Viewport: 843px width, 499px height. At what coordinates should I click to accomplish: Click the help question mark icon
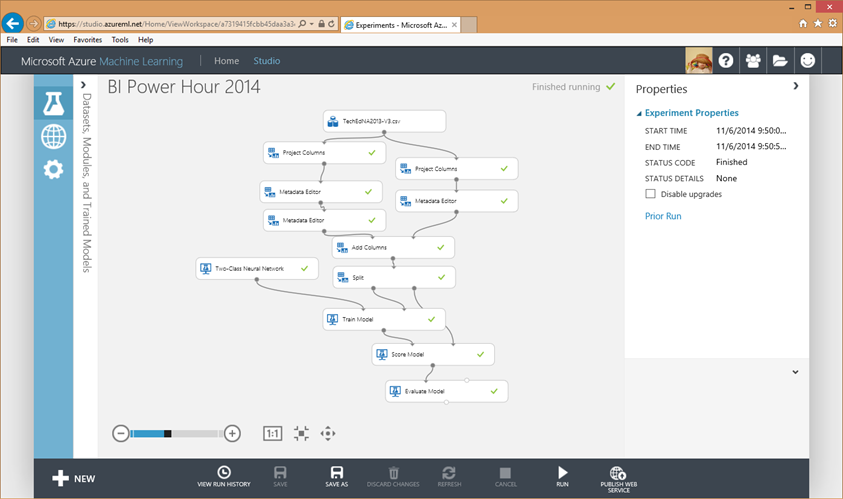726,60
